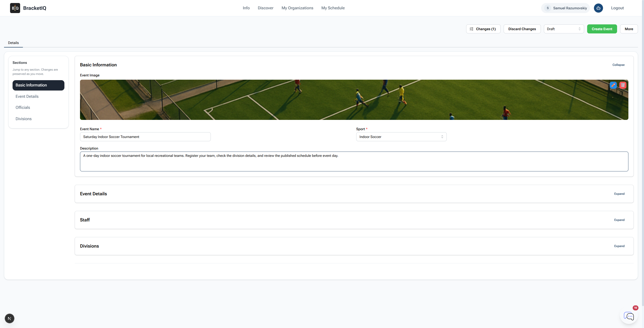Click the green Create Event button
Image resolution: width=644 pixels, height=328 pixels.
[x=602, y=29]
